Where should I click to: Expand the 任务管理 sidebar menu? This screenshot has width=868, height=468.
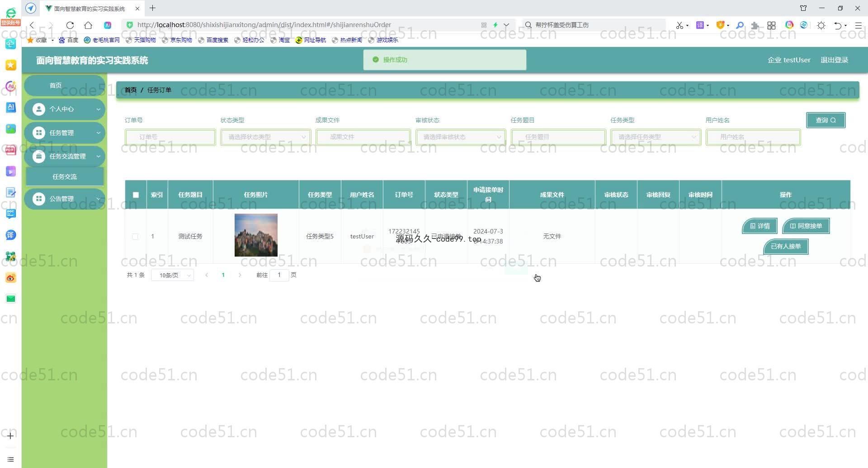[x=65, y=133]
